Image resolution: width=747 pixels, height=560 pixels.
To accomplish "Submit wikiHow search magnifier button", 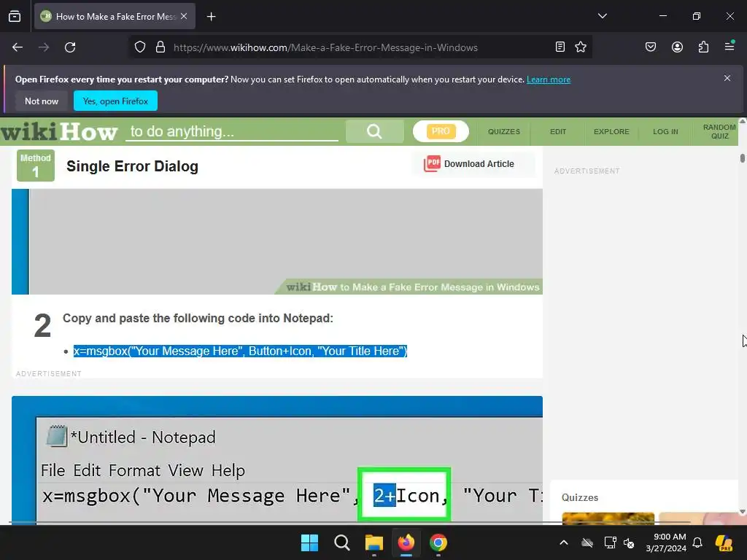I will pos(374,131).
